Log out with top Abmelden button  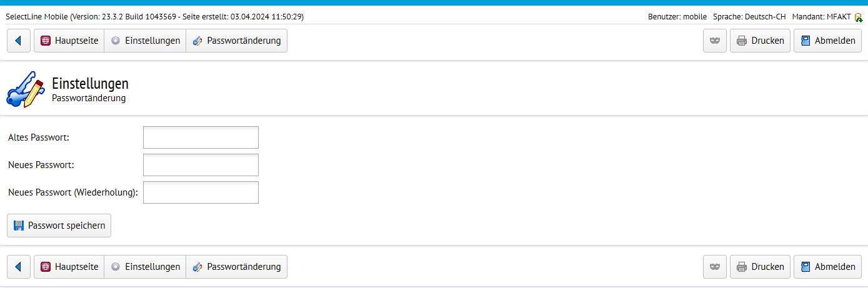(827, 41)
